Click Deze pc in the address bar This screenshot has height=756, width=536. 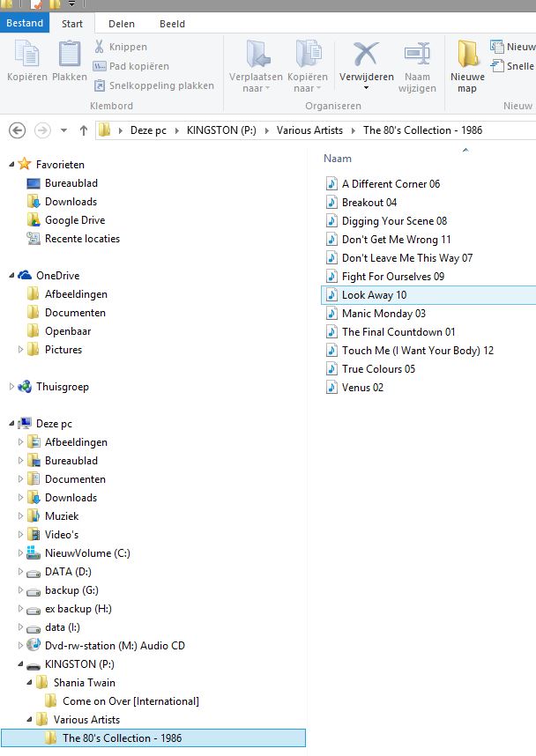click(x=148, y=130)
